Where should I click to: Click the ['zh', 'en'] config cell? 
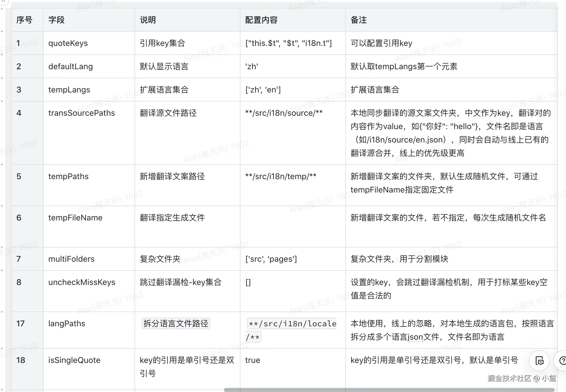263,90
